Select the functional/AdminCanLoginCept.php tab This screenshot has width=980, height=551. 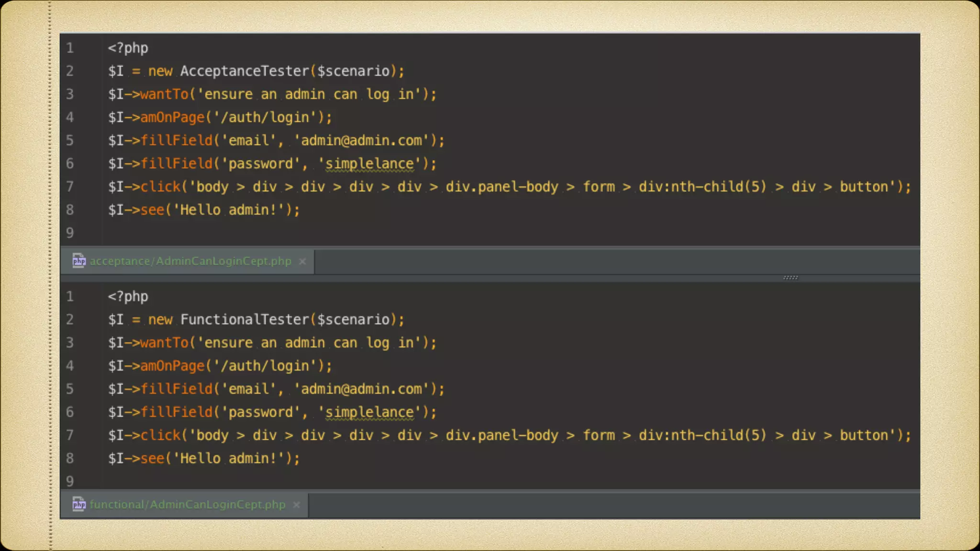pyautogui.click(x=187, y=505)
